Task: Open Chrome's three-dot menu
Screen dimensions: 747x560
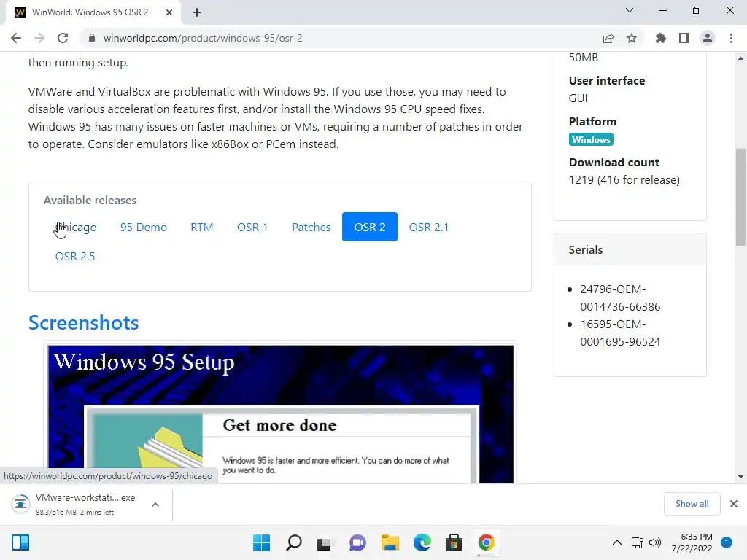Action: coord(731,38)
